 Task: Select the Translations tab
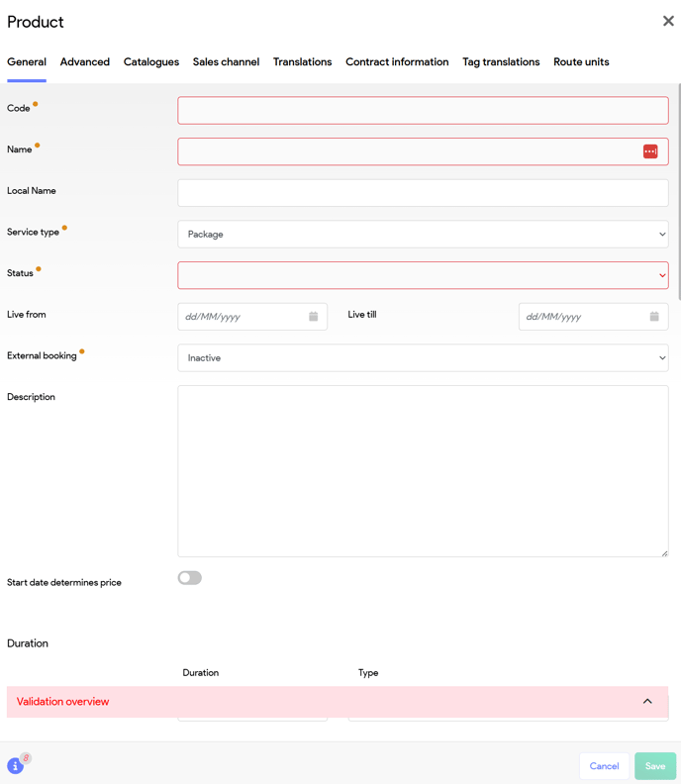tap(302, 62)
